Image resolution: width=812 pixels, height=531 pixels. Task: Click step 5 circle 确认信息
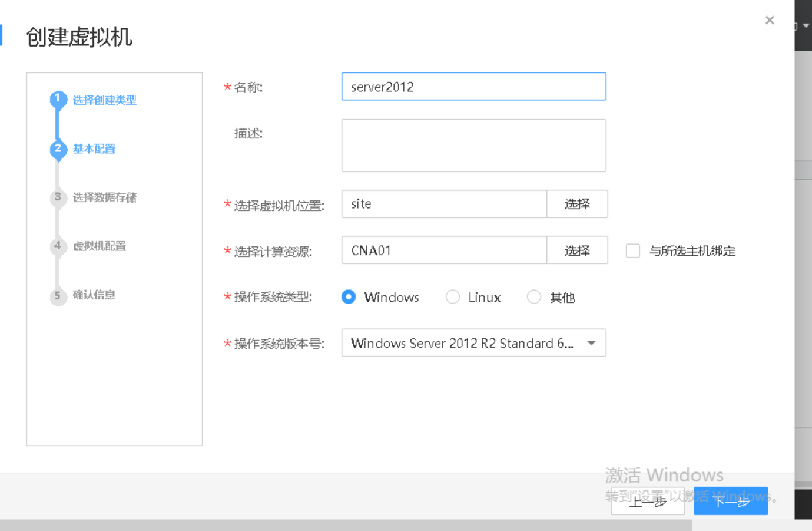[x=58, y=295]
